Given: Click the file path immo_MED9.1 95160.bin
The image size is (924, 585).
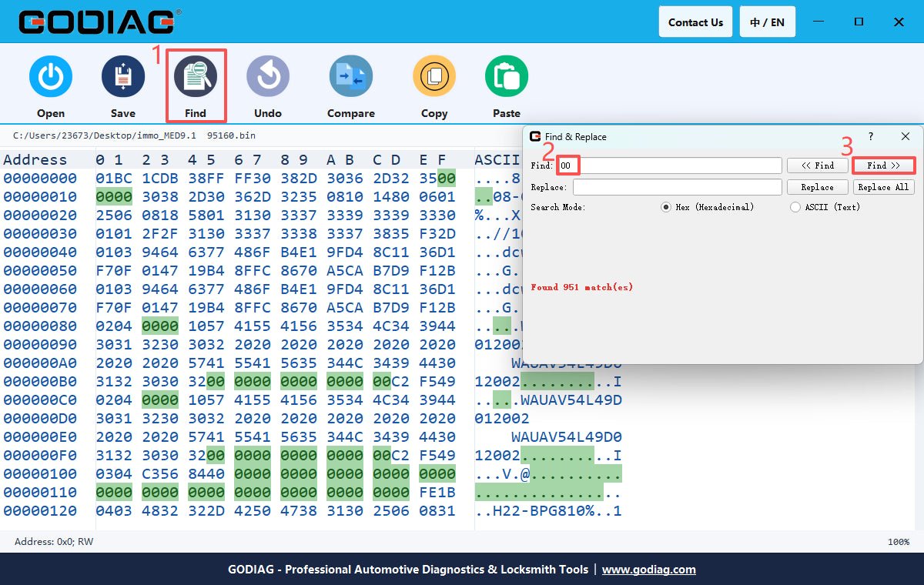Looking at the screenshot, I should (134, 135).
